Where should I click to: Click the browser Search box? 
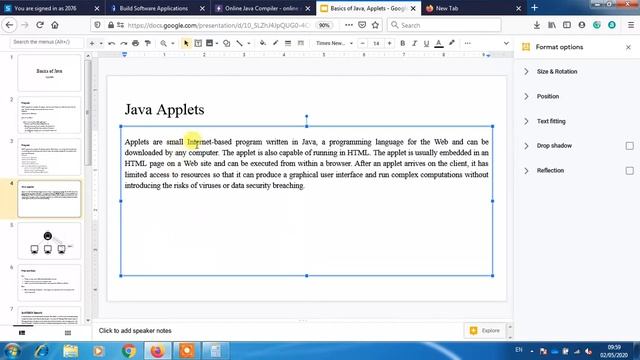click(444, 25)
